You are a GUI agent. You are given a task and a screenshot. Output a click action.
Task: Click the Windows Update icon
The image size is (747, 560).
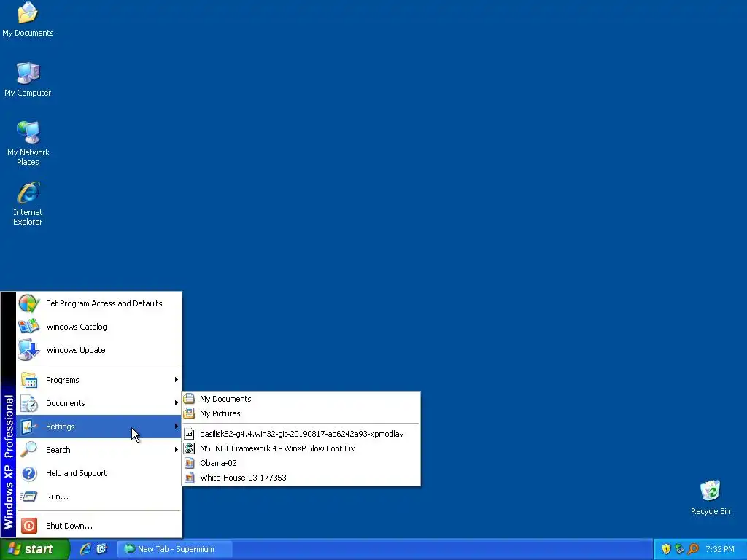pos(28,350)
